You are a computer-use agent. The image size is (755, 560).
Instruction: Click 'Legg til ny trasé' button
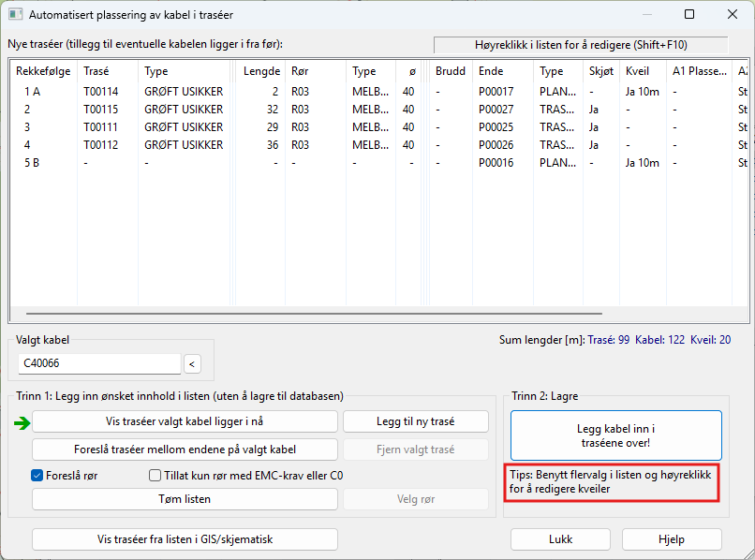point(416,421)
